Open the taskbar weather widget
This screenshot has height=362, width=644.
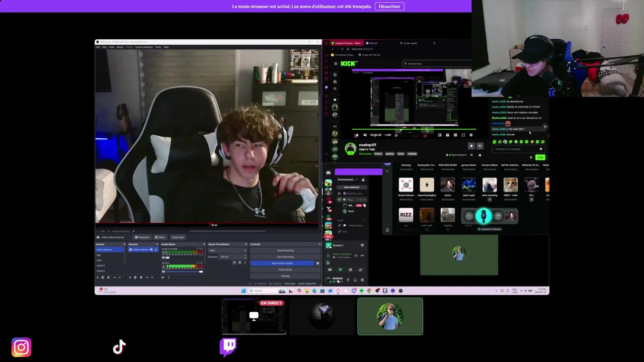click(x=107, y=291)
